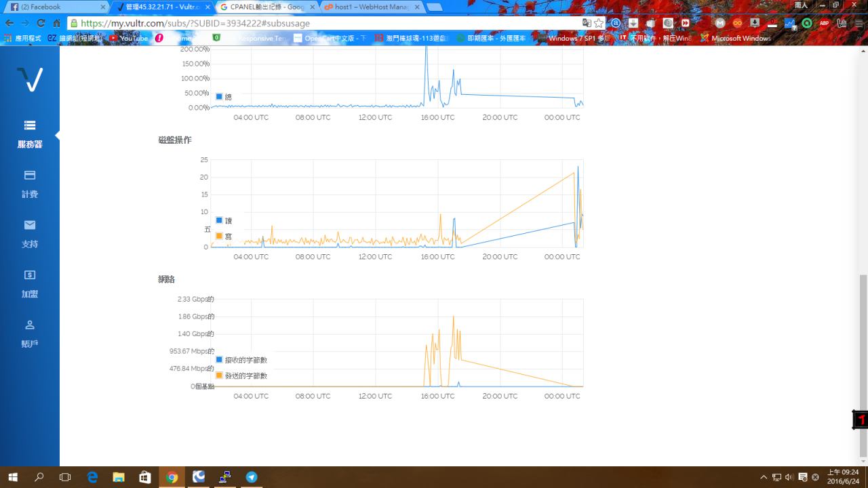Toggle the 總 series in the CPU chart legend

(x=224, y=97)
